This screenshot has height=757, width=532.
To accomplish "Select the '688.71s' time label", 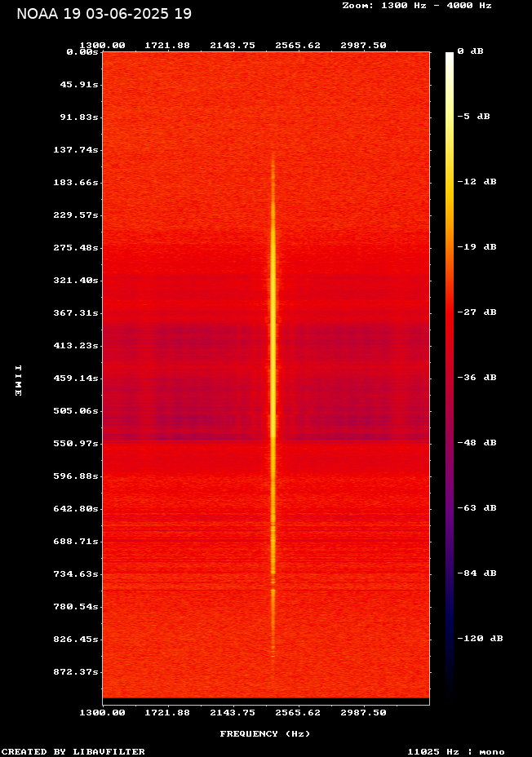I will pos(76,541).
